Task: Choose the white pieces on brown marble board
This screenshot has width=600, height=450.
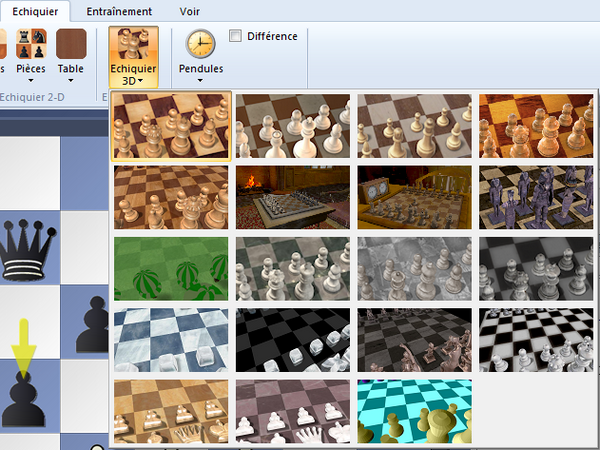Action: click(x=293, y=126)
